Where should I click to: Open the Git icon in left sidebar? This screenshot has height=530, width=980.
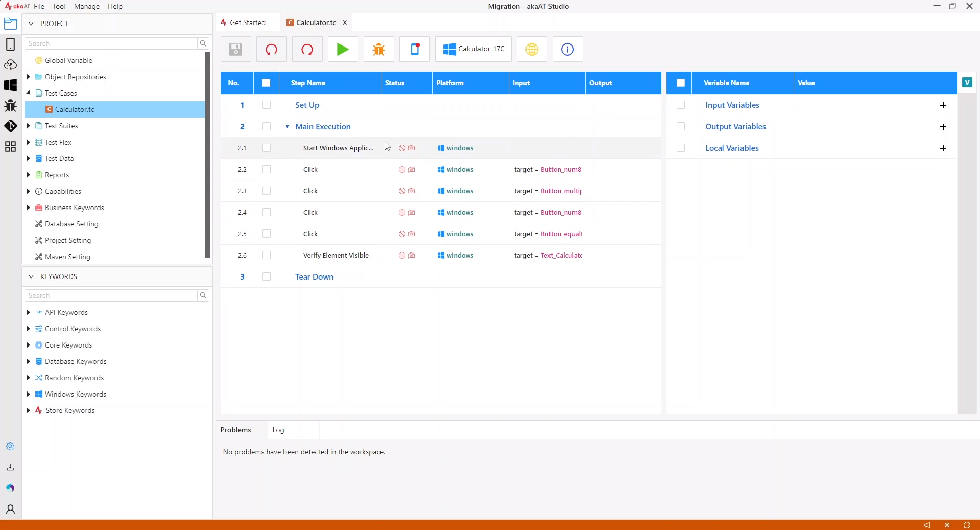point(10,126)
